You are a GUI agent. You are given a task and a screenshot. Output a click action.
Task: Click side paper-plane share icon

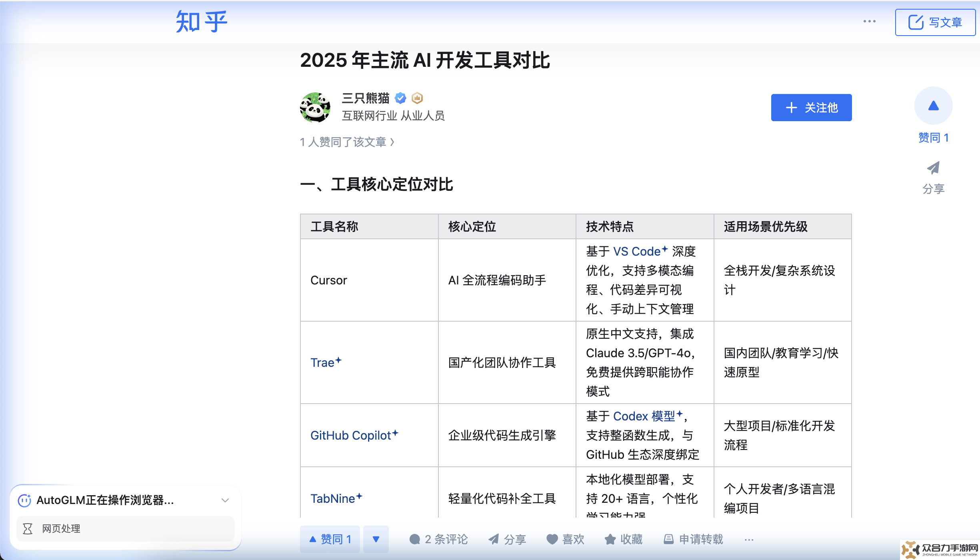pyautogui.click(x=933, y=168)
